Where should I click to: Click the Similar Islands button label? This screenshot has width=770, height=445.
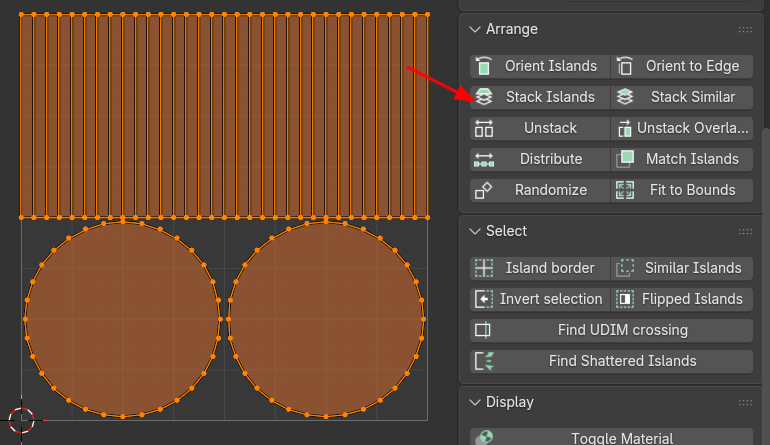click(x=693, y=268)
